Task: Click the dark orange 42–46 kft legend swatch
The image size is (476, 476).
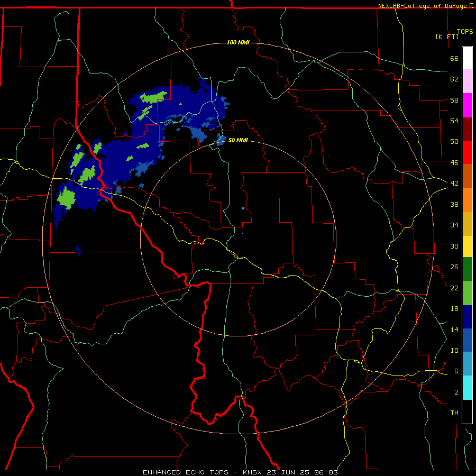Action: pyautogui.click(x=467, y=176)
